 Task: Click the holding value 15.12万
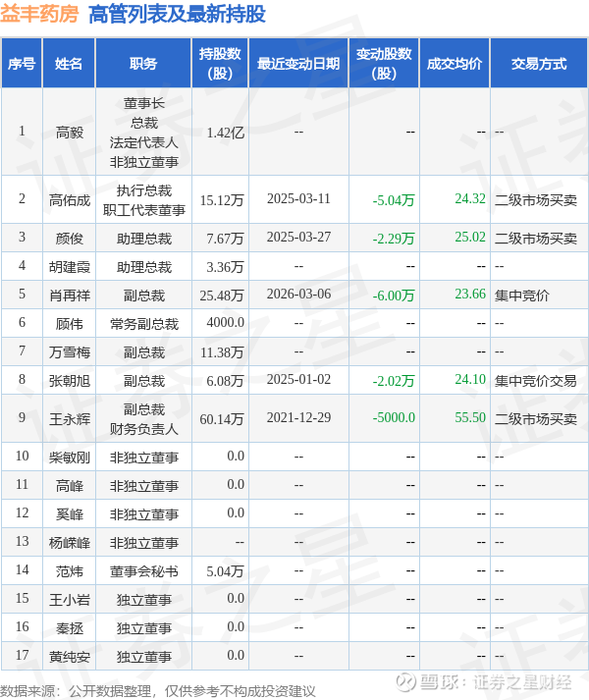tap(222, 200)
